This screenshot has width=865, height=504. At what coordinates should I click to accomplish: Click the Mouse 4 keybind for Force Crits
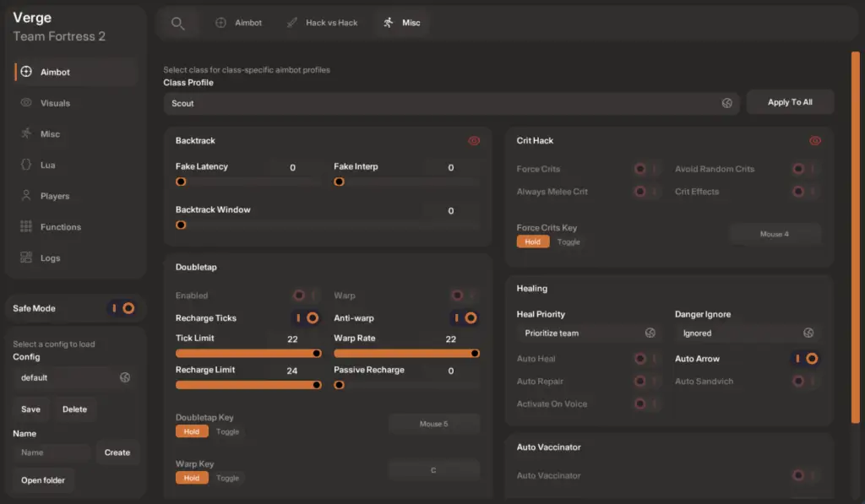pos(775,234)
